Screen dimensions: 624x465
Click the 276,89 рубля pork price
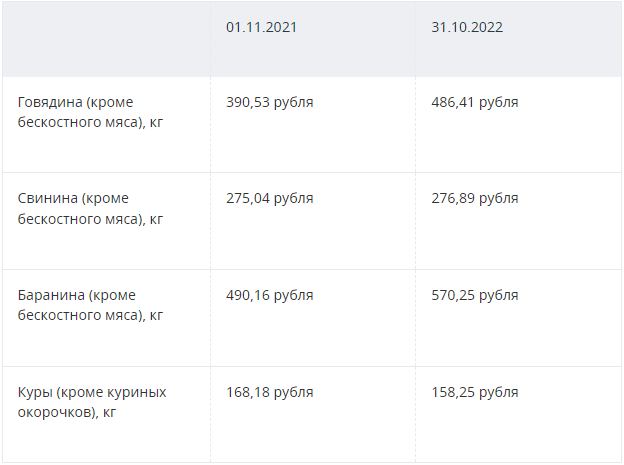point(475,198)
